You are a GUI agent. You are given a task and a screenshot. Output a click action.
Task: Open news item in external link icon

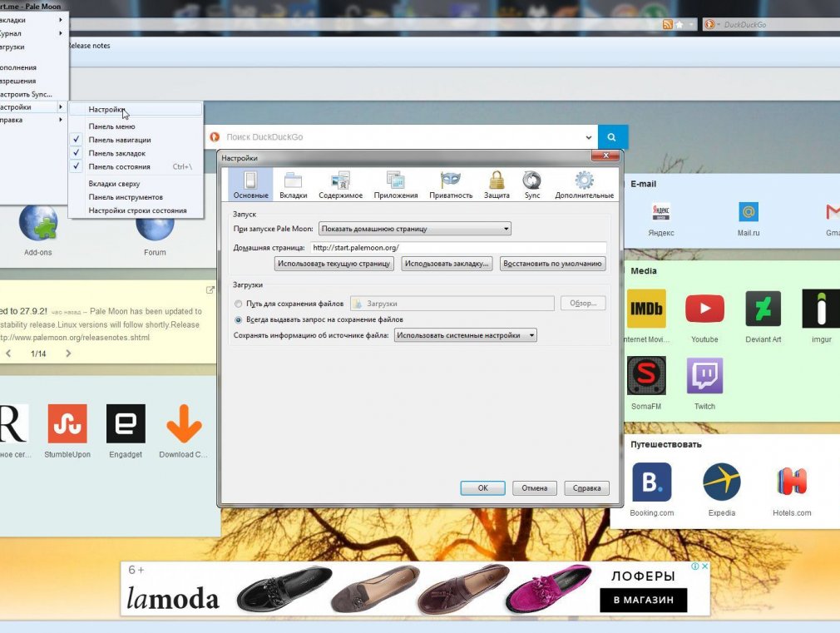[210, 290]
